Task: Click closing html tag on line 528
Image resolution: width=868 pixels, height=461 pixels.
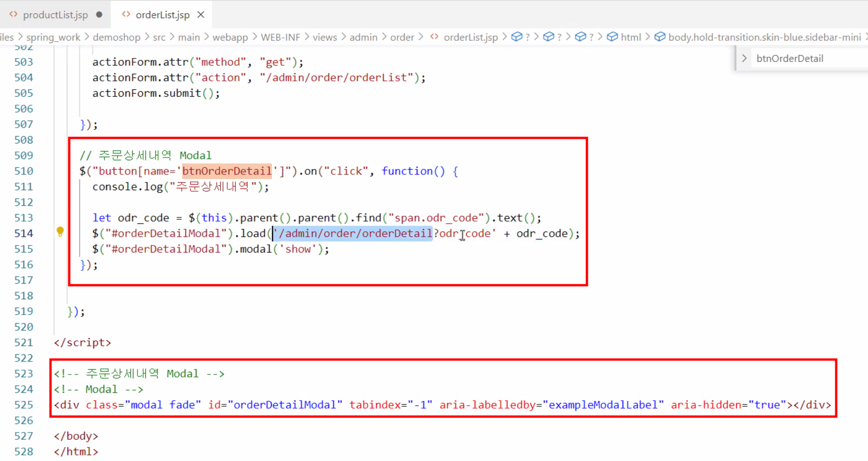Action: (x=76, y=452)
